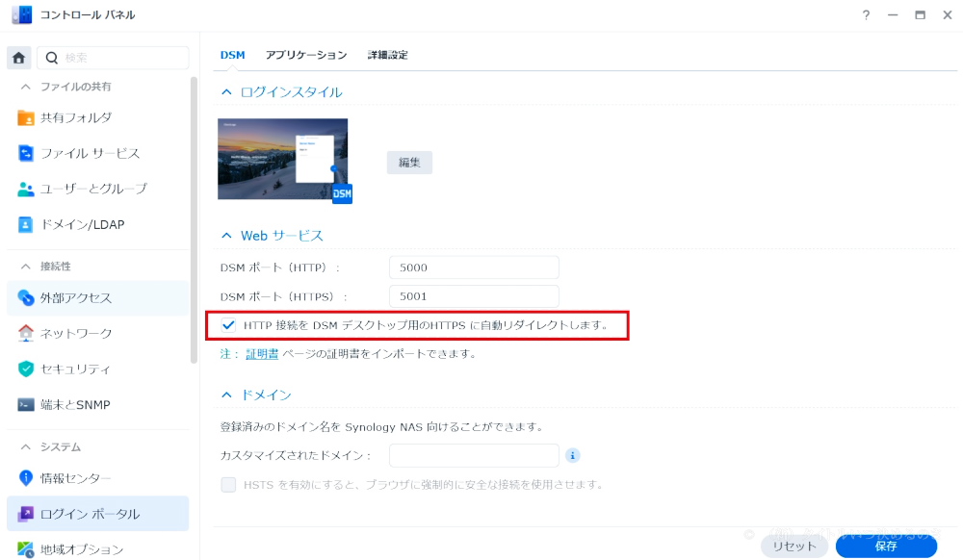This screenshot has height=560, width=963.
Task: Click the sidebar vertical scrollbar
Action: 195,220
